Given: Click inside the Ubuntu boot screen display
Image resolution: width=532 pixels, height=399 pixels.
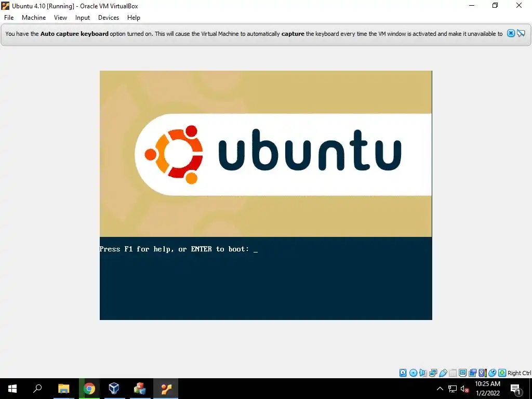Looking at the screenshot, I should pyautogui.click(x=265, y=195).
